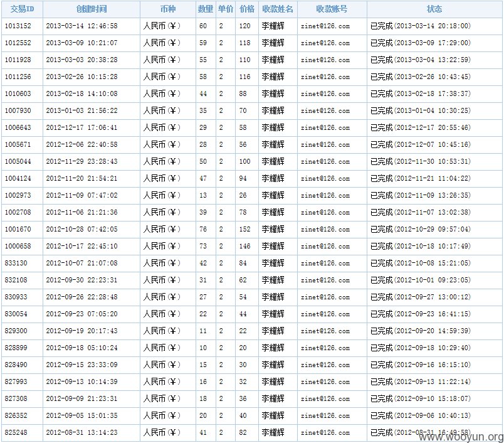Click 人民币(¥) in row 829300
Viewport: 504px width, 443px height.
[x=162, y=331]
